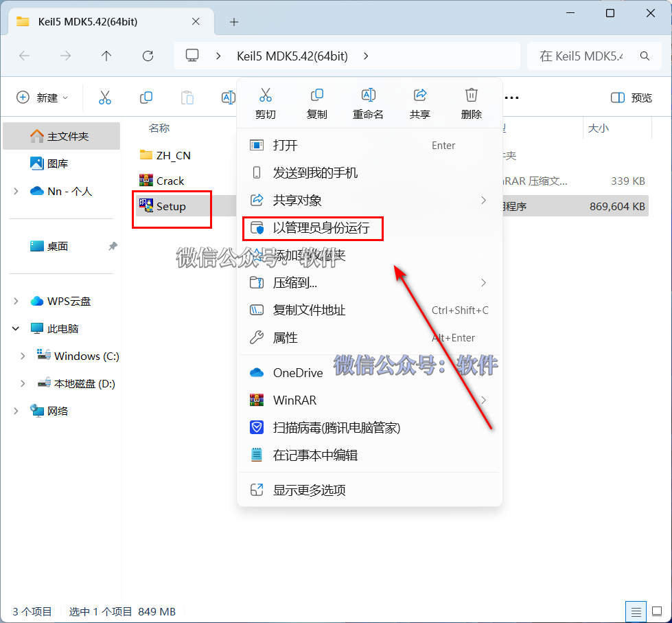The width and height of the screenshot is (672, 623).
Task: Select Local Disk (D:) in sidebar
Action: pos(76,383)
